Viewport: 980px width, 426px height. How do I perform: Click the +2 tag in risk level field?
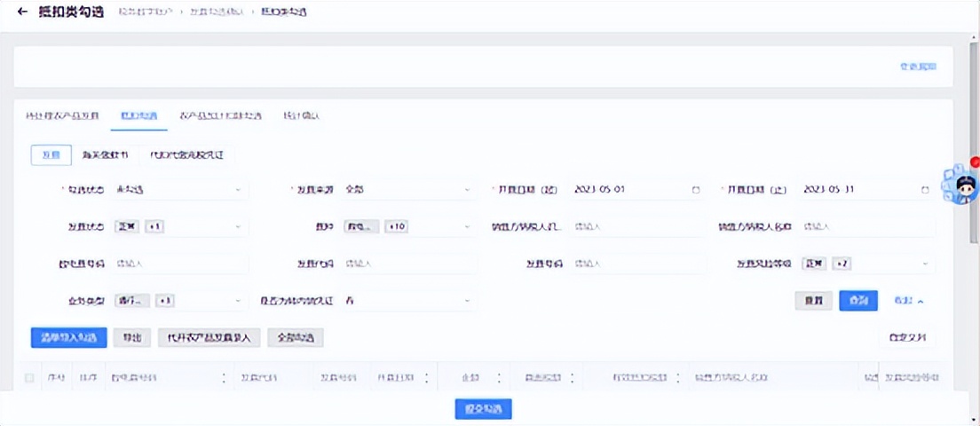pyautogui.click(x=842, y=264)
